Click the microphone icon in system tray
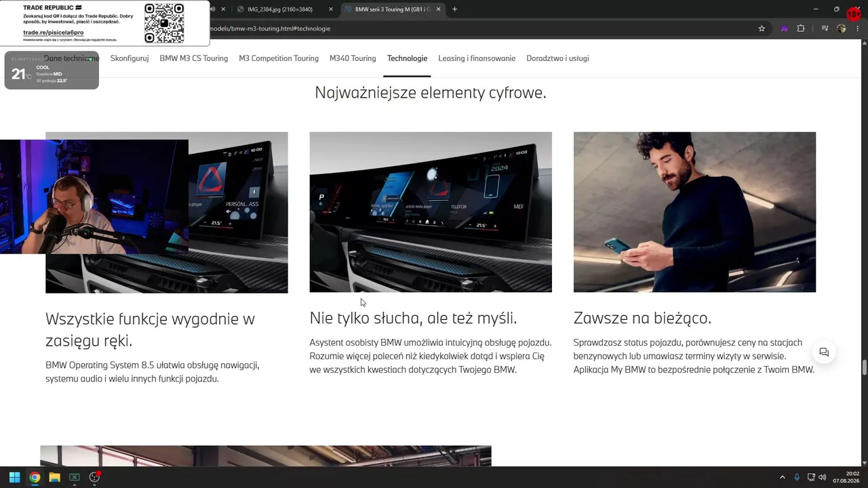868x488 pixels. coord(797,477)
